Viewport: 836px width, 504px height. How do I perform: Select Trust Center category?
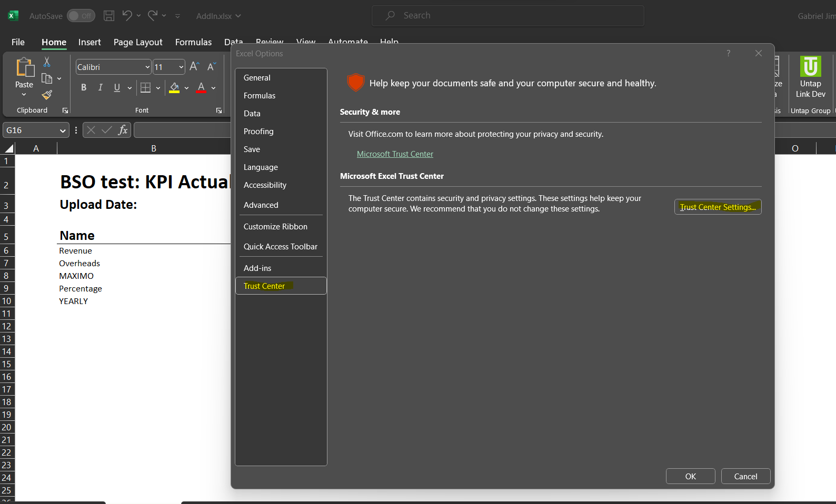pos(281,286)
